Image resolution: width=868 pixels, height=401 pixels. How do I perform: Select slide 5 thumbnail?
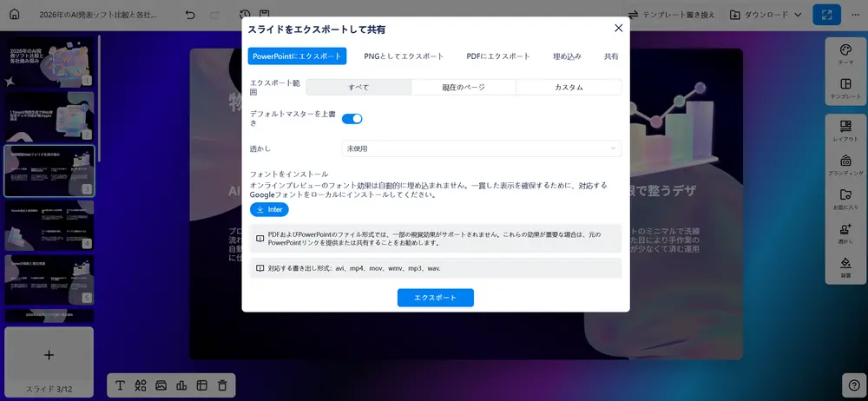pyautogui.click(x=49, y=279)
